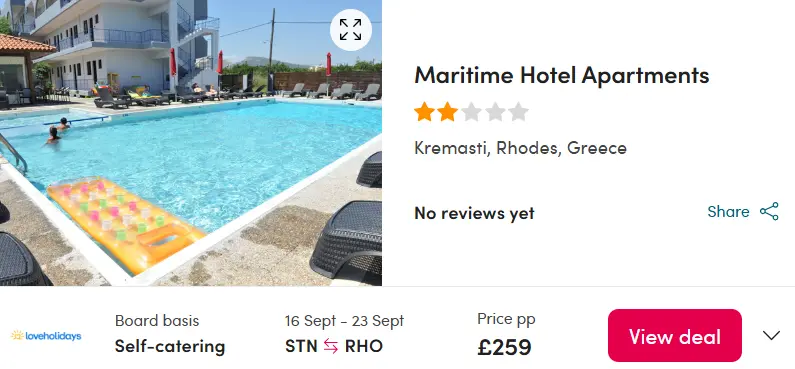This screenshot has height=369, width=795.
Task: Click the share network icon
Action: pos(769,211)
